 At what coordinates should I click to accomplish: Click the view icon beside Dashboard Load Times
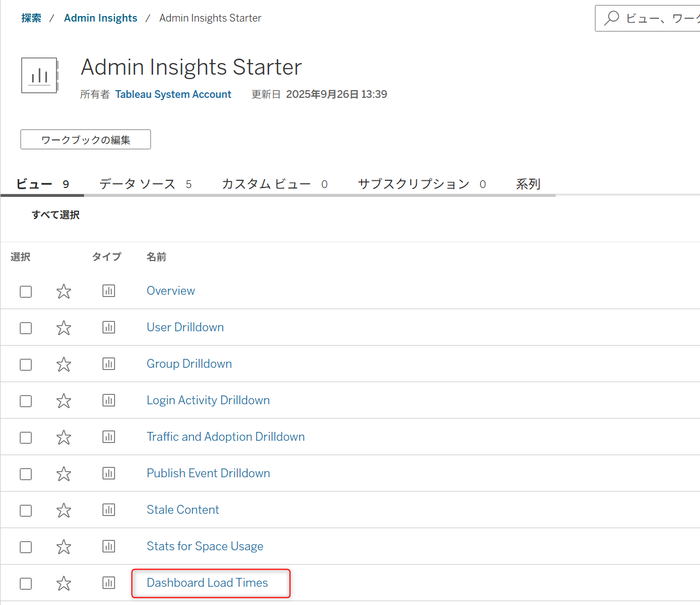tap(109, 583)
